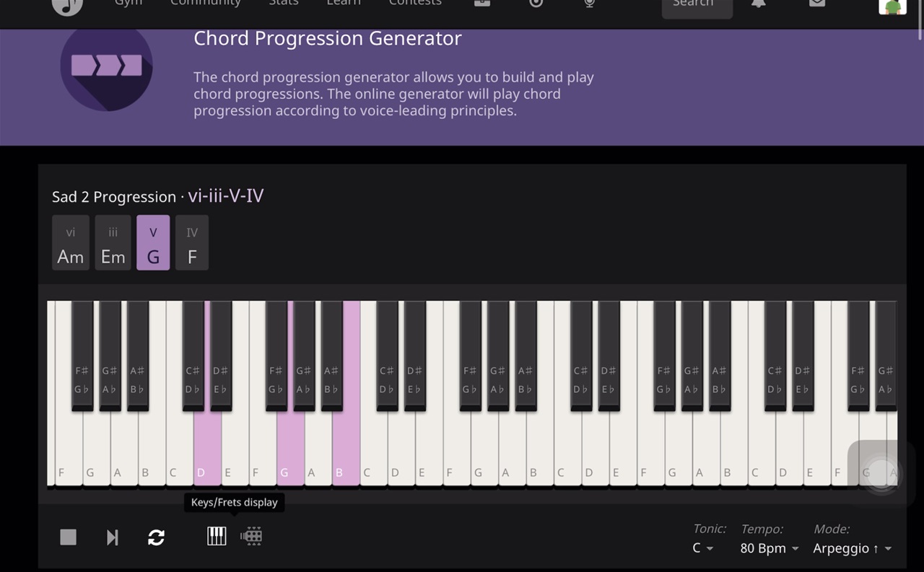Click the Search input field
Image resolution: width=924 pixels, height=572 pixels.
pyautogui.click(x=697, y=6)
